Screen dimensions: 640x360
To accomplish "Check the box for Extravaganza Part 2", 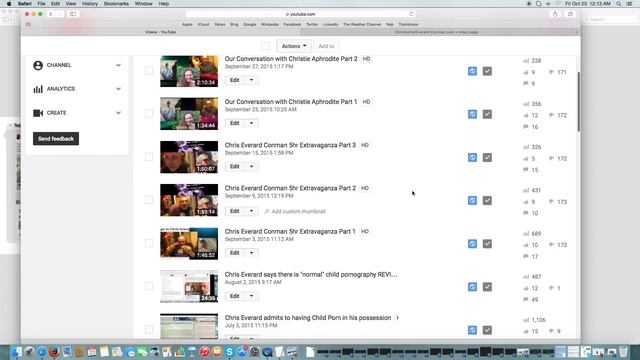I will click(149, 200).
